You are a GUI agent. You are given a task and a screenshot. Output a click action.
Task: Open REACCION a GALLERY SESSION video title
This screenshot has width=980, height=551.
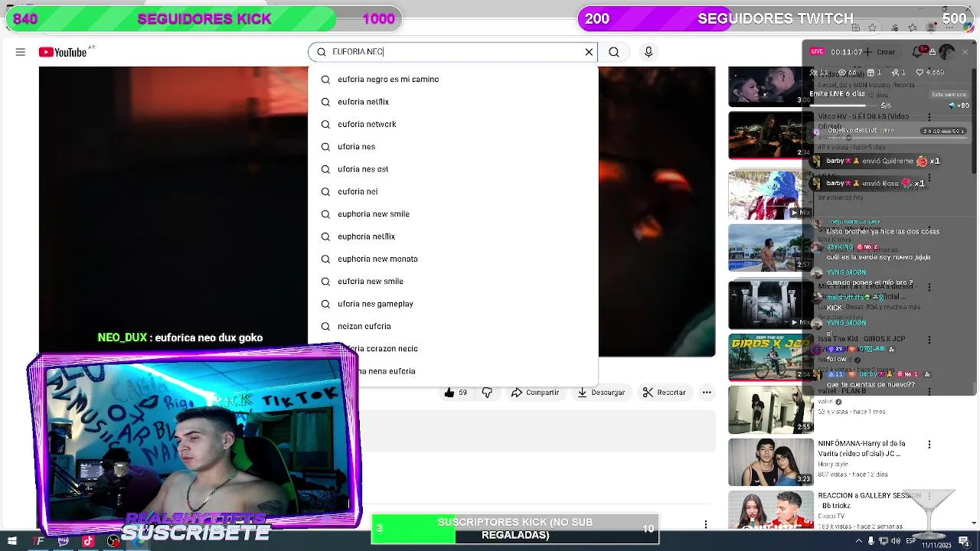point(869,500)
